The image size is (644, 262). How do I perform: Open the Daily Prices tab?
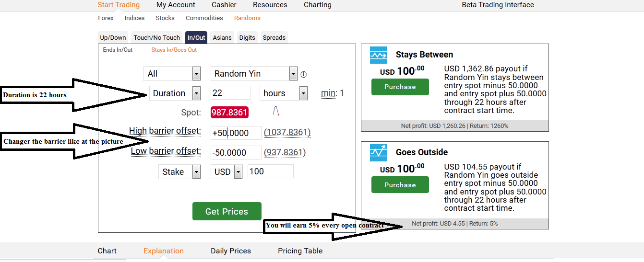click(x=231, y=251)
